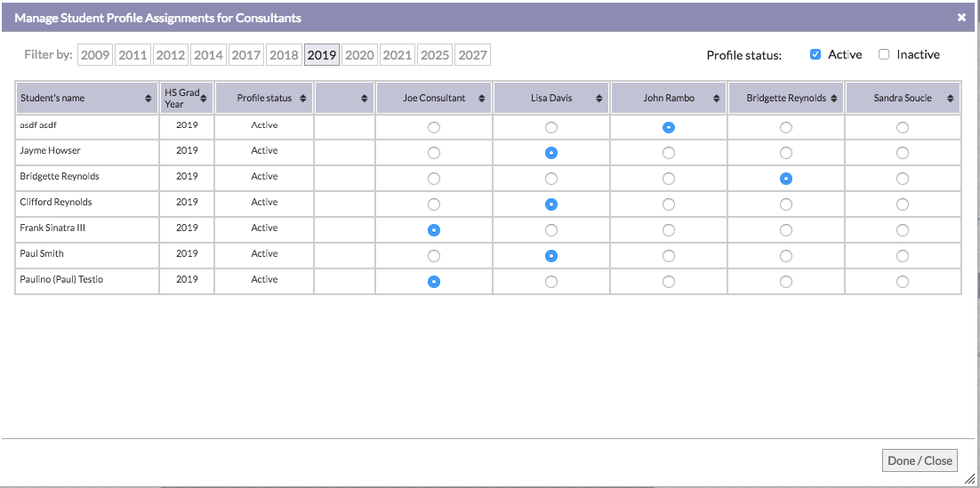Assign Frank Sinatra III to John Rambo
Image resolution: width=980 pixels, height=488 pixels.
click(669, 230)
